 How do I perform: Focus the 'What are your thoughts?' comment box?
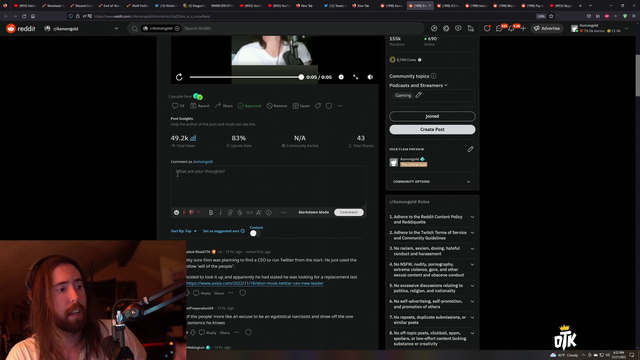pos(269,187)
